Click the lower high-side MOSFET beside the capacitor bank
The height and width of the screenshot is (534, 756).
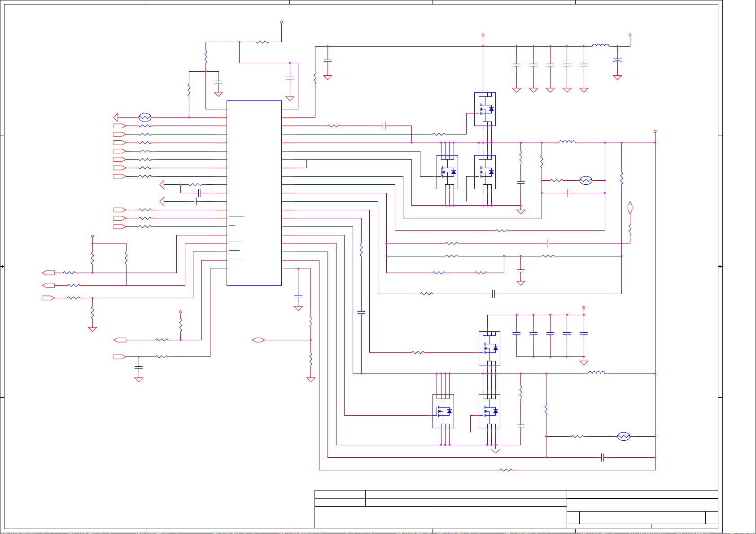(489, 348)
